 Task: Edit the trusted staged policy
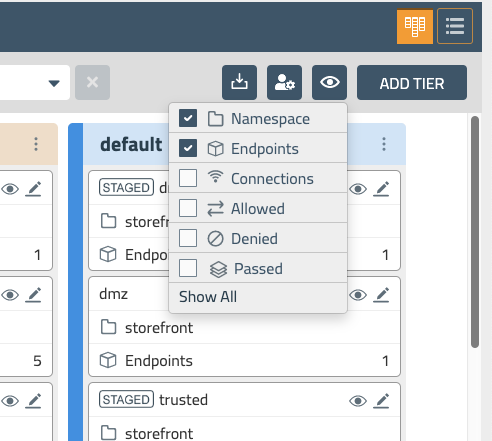(381, 401)
